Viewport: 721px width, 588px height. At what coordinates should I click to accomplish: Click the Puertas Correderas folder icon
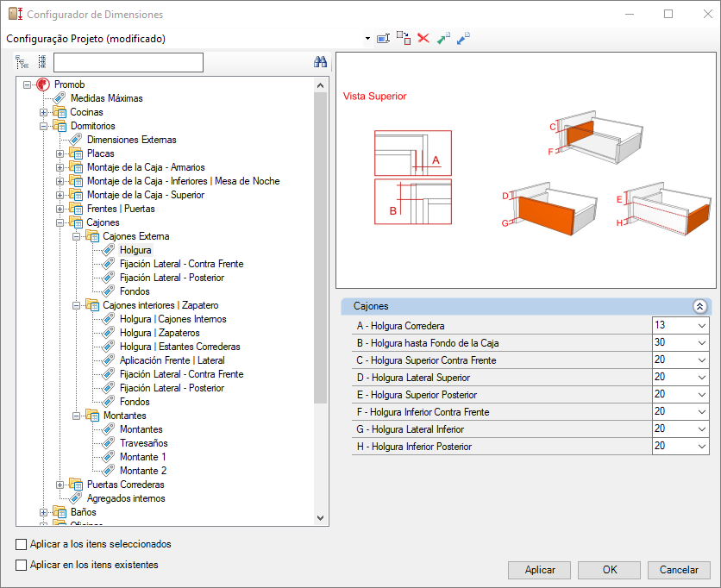tap(76, 485)
